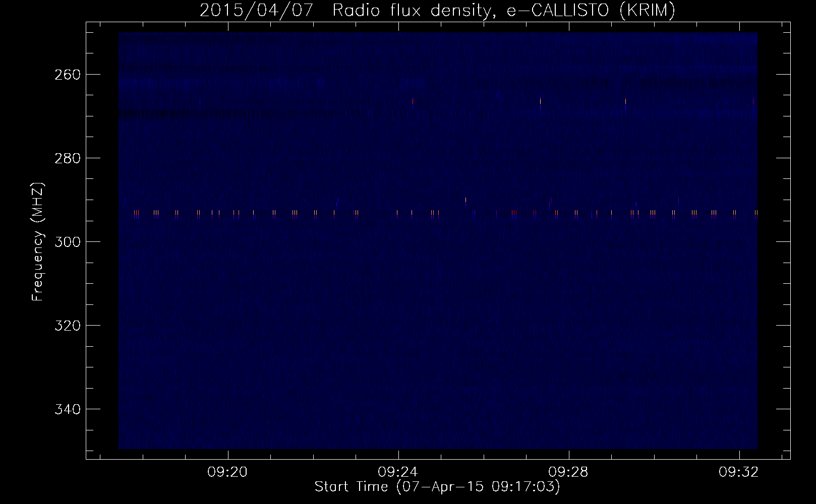
Task: Click the "Start Time (07-Apr-15 09:17:03)" axis label
Action: (437, 487)
